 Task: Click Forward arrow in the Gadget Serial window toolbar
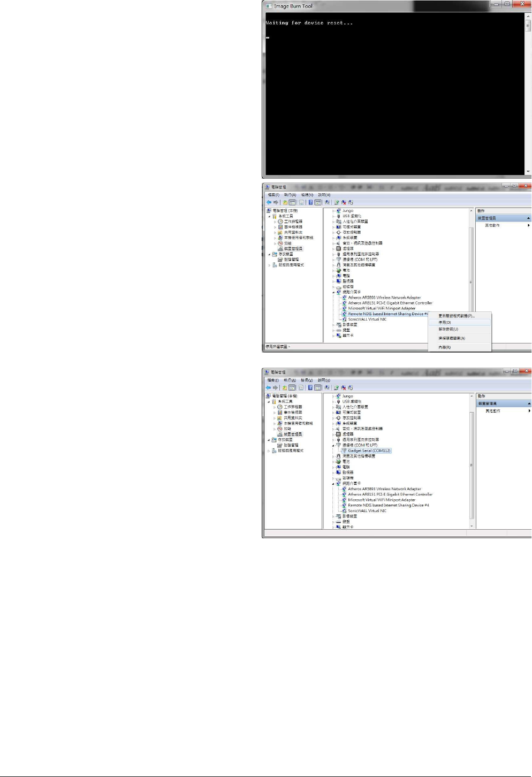point(276,387)
